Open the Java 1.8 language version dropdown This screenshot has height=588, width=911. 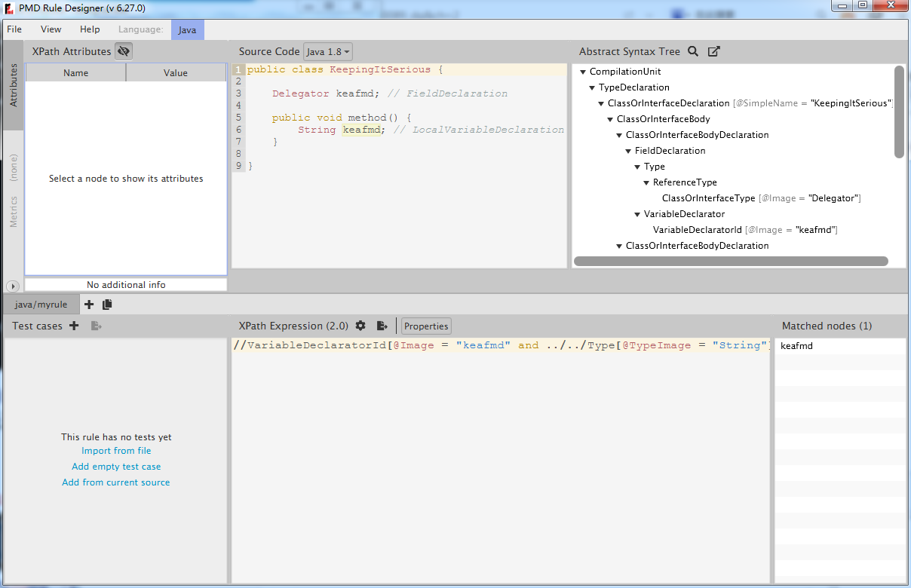[x=328, y=52]
